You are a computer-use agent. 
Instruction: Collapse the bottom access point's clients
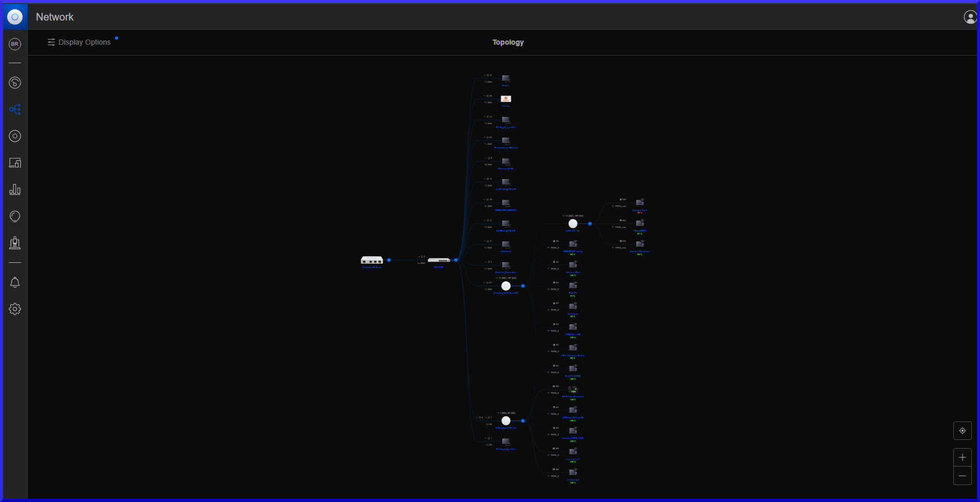pyautogui.click(x=523, y=421)
